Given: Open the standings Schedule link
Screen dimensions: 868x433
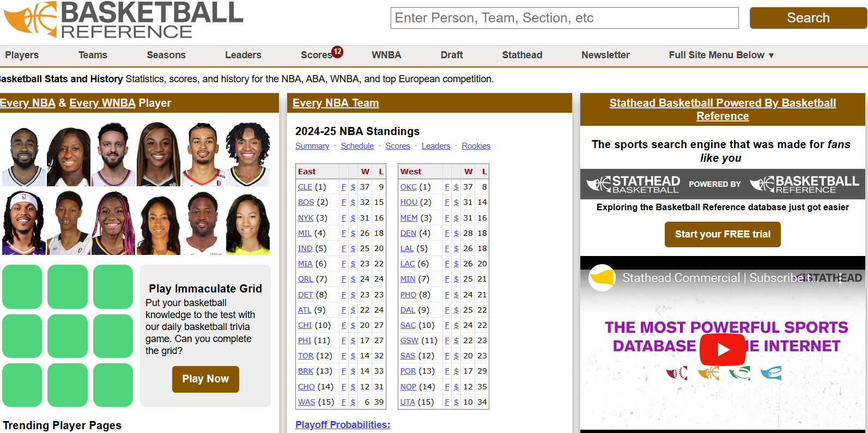Looking at the screenshot, I should (x=357, y=146).
